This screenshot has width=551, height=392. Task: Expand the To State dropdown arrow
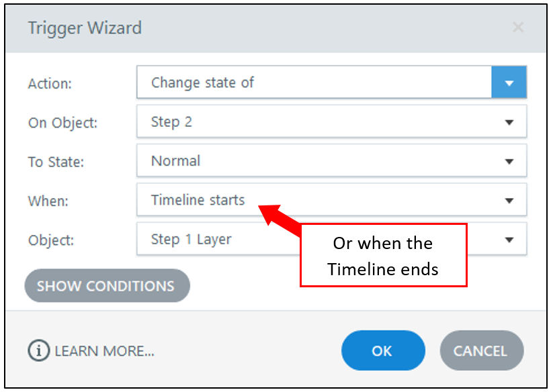(x=509, y=161)
